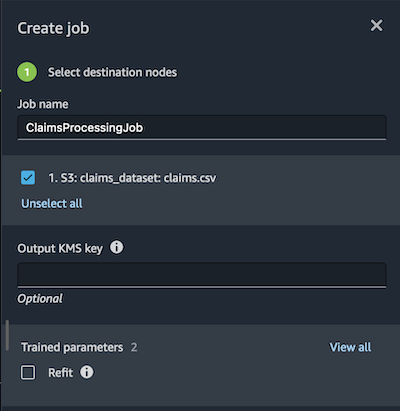The height and width of the screenshot is (411, 400).
Task: Click the trained parameters count 2
Action: (134, 347)
